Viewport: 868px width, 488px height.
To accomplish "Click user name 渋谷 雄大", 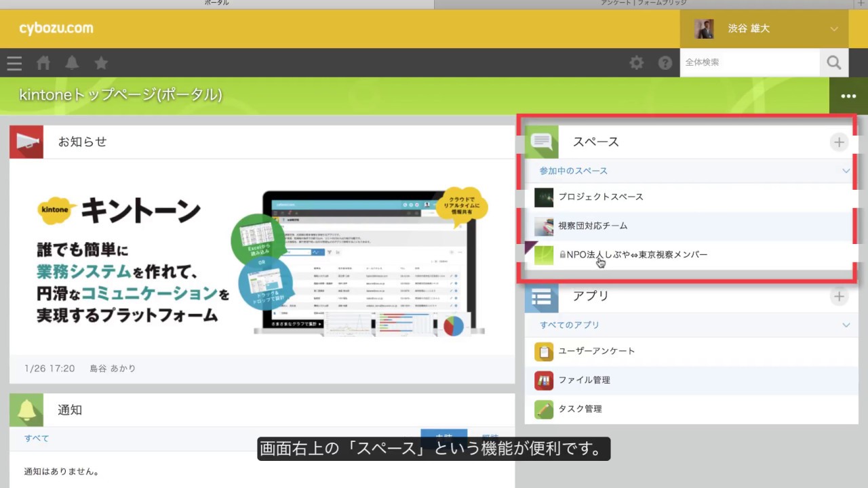I will pos(749,29).
